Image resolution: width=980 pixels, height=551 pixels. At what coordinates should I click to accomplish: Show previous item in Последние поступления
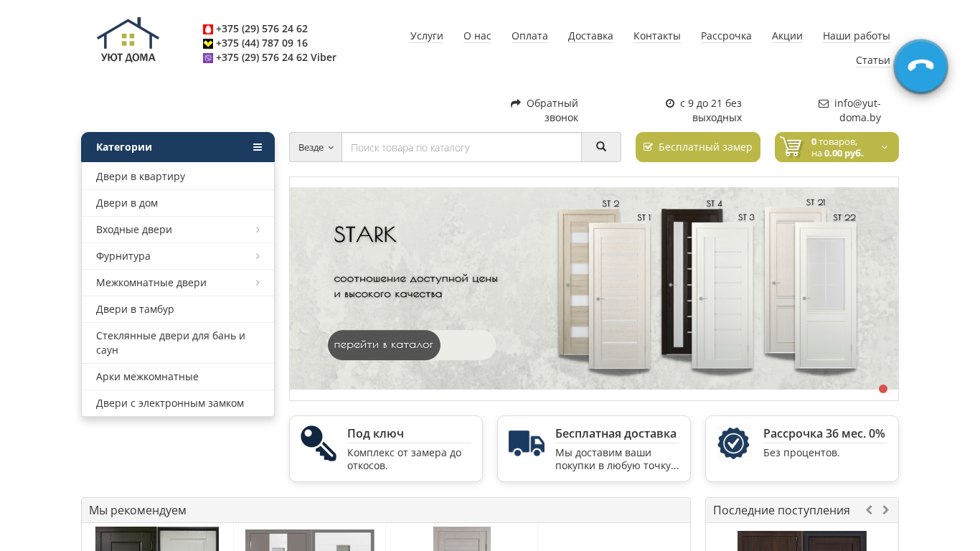(x=869, y=510)
